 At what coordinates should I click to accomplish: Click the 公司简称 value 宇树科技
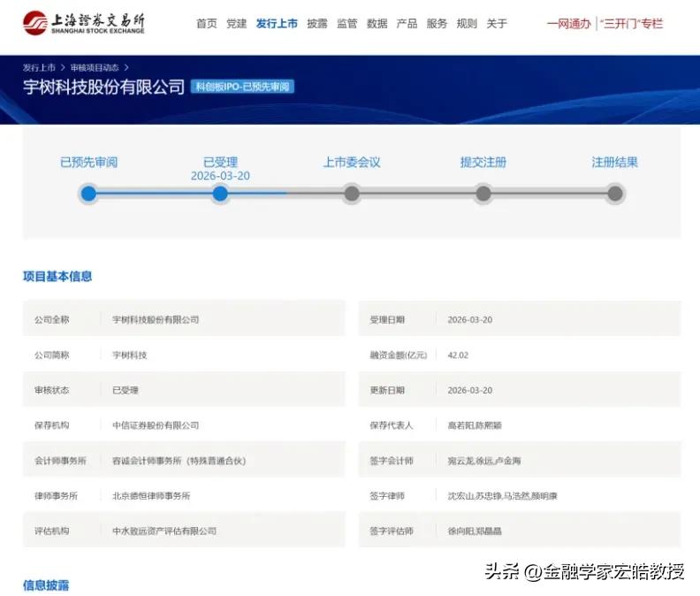[129, 355]
